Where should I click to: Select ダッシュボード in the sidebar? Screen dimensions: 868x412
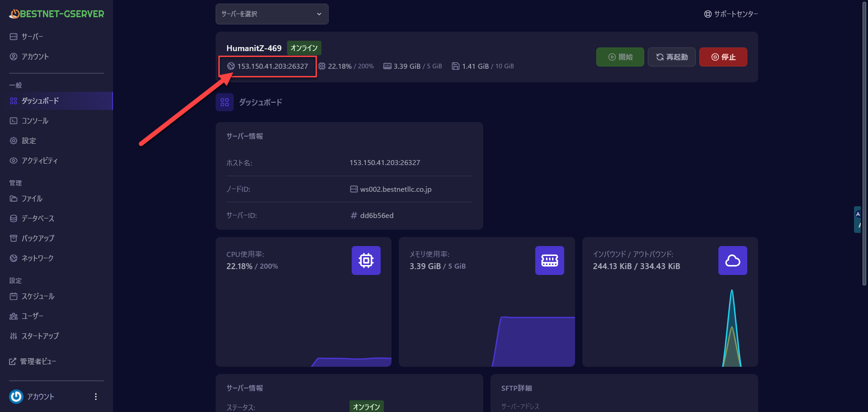coord(57,101)
